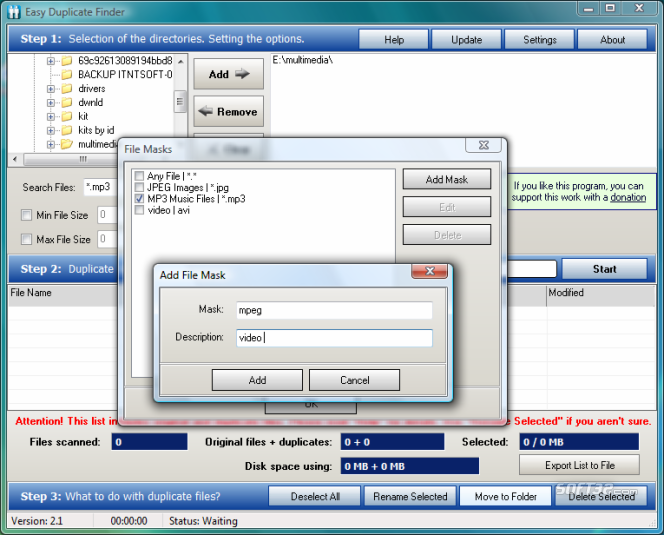This screenshot has width=664, height=535.
Task: Click Export List to File
Action: [579, 465]
